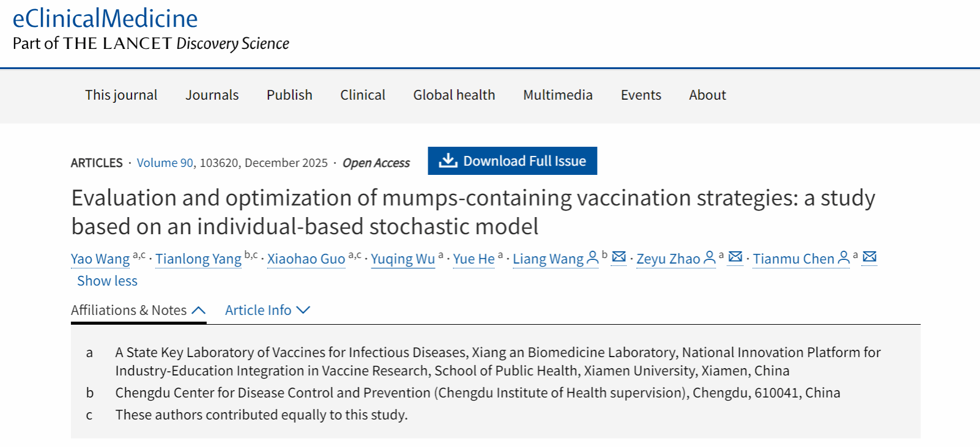Open the Volume 90 link

(x=165, y=163)
